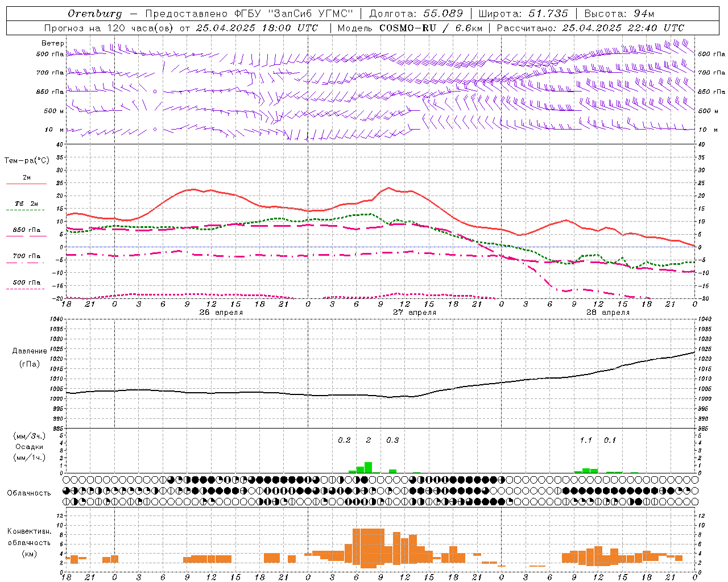Click the 'Облачность' cloud cover label
The width and height of the screenshot is (728, 582).
29,493
